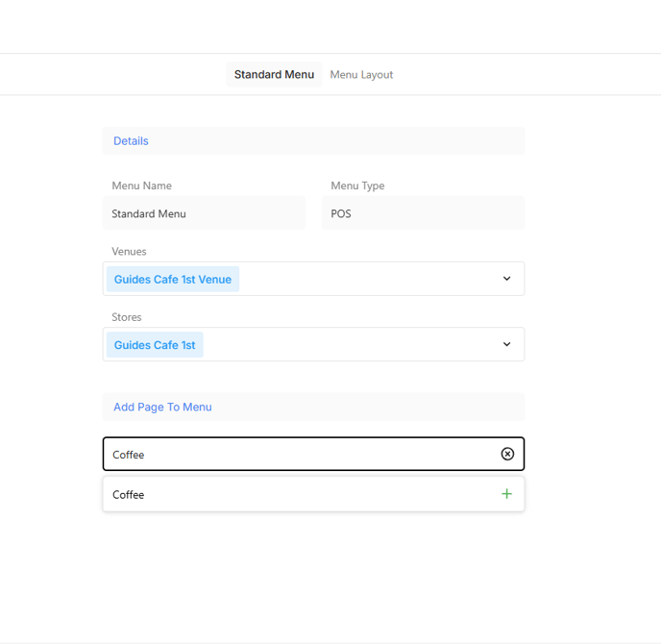The image size is (661, 644).
Task: Click the Menu Type field showing POS
Action: tap(423, 213)
